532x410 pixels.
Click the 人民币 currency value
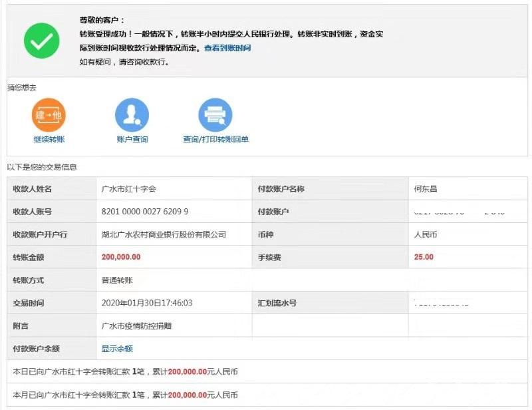point(426,234)
